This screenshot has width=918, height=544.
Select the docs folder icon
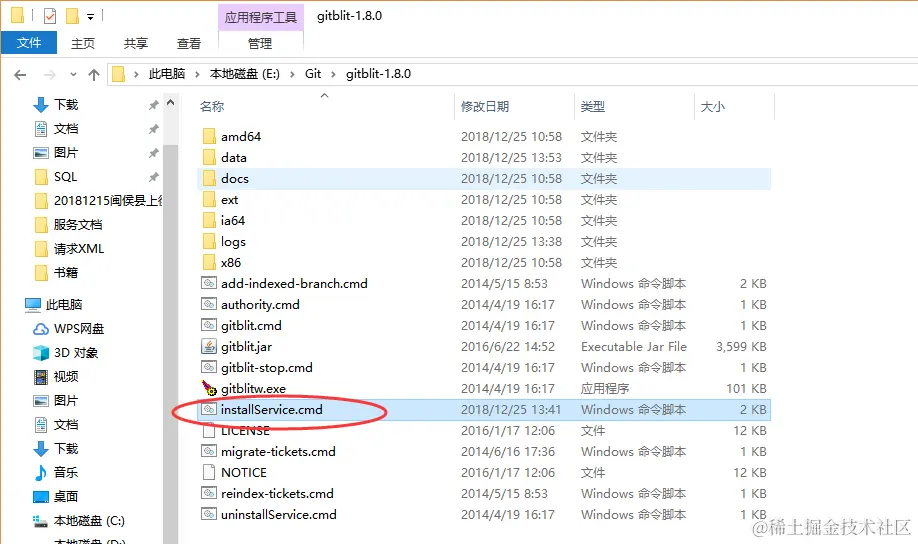(x=209, y=179)
